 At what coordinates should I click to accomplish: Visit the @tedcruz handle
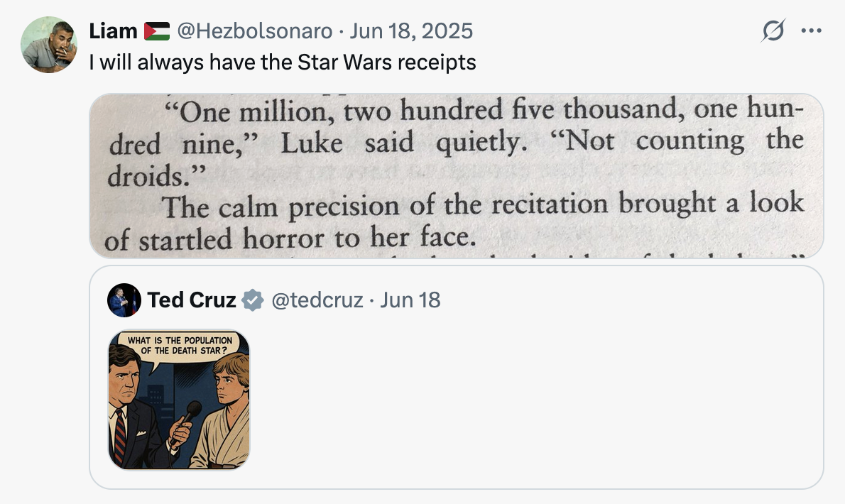point(317,300)
